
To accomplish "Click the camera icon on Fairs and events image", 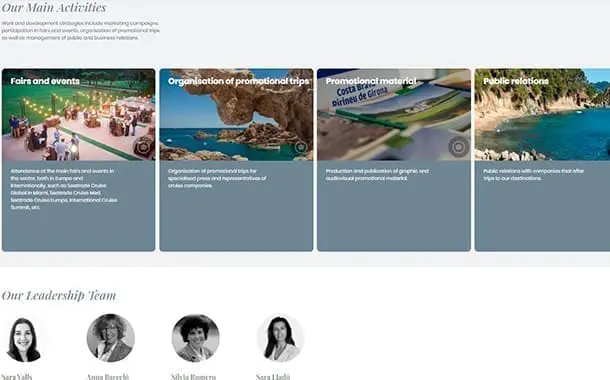I will pyautogui.click(x=143, y=147).
